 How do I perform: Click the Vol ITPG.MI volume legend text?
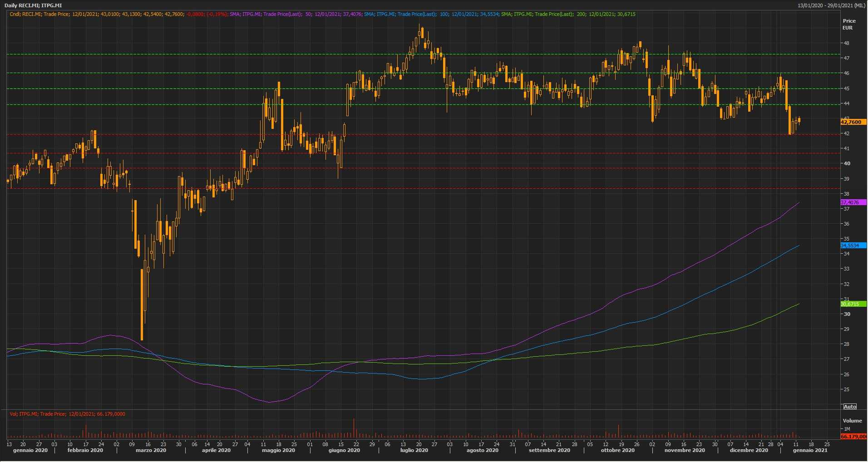[x=67, y=414]
